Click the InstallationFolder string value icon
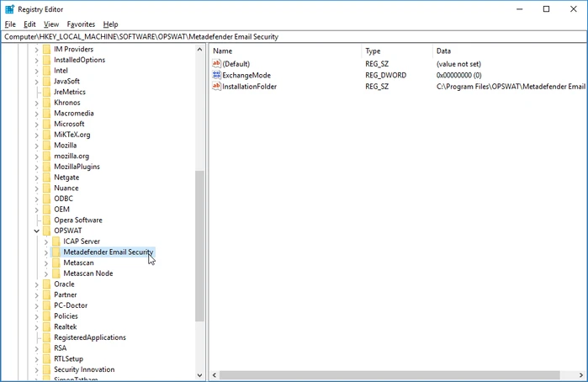 [216, 87]
